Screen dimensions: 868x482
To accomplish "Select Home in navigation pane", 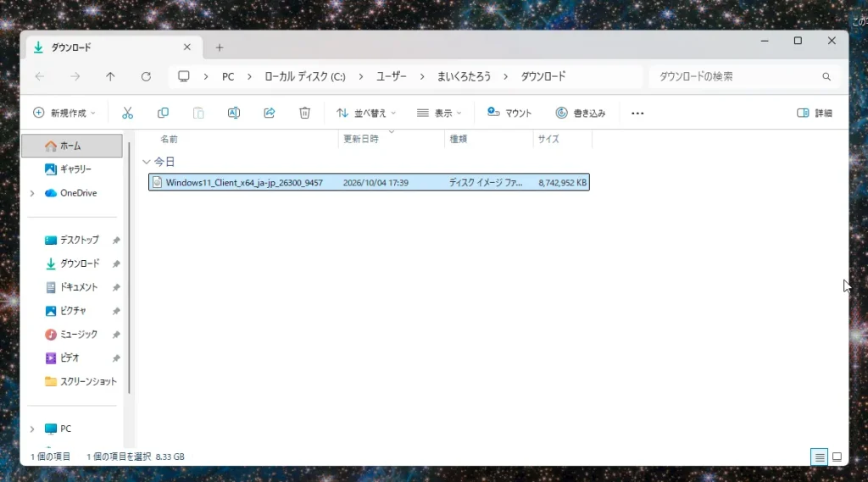I will click(x=72, y=146).
